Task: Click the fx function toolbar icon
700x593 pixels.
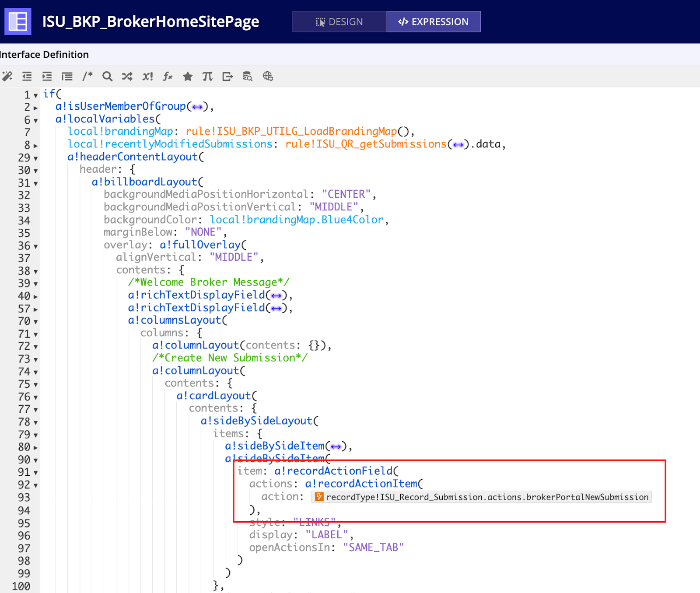Action: 168,77
